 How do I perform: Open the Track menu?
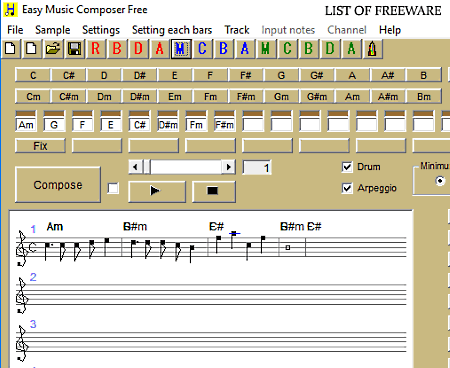tap(237, 30)
